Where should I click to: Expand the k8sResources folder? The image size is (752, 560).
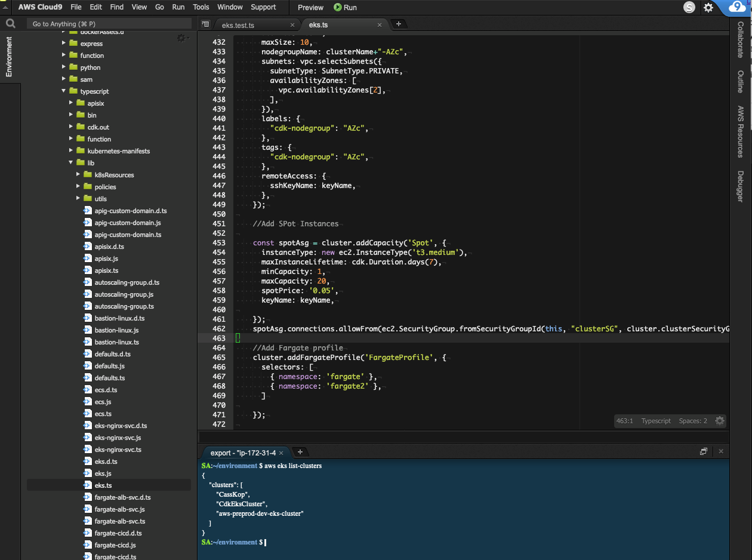pyautogui.click(x=79, y=175)
